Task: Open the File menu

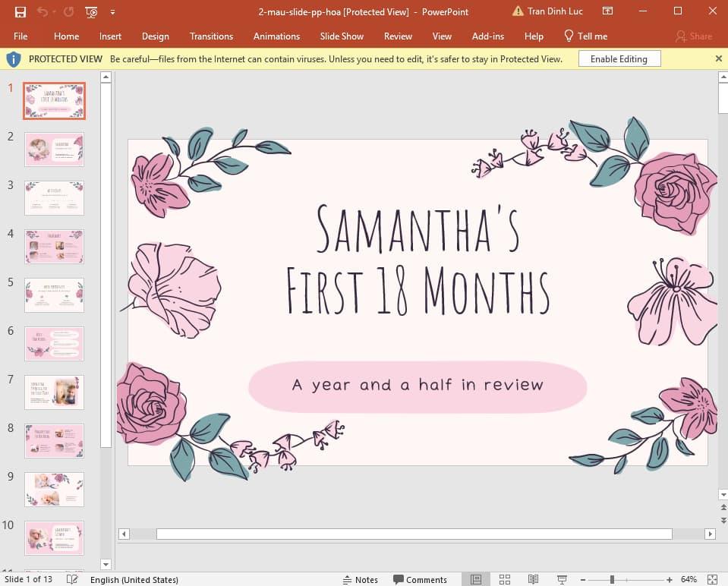Action: (20, 36)
